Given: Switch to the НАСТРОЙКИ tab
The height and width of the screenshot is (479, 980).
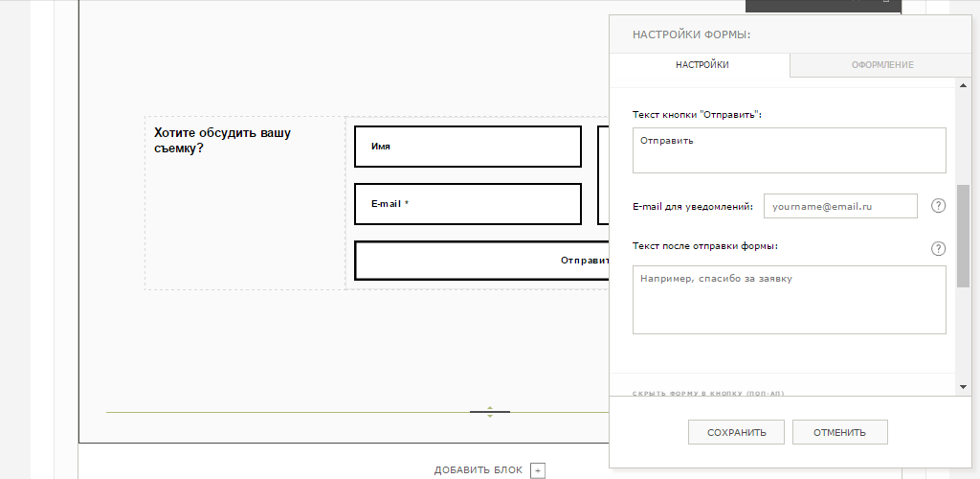Looking at the screenshot, I should [702, 65].
